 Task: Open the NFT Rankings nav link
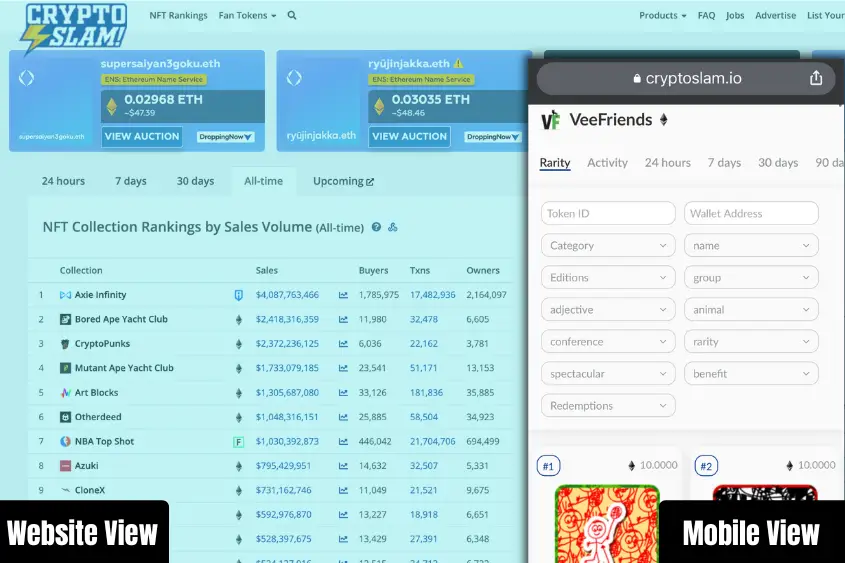178,16
